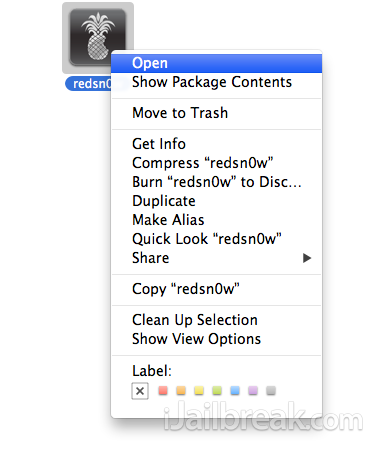This screenshot has height=458, width=373.
Task: Click the redsn0w pineapple app icon
Action: [97, 37]
